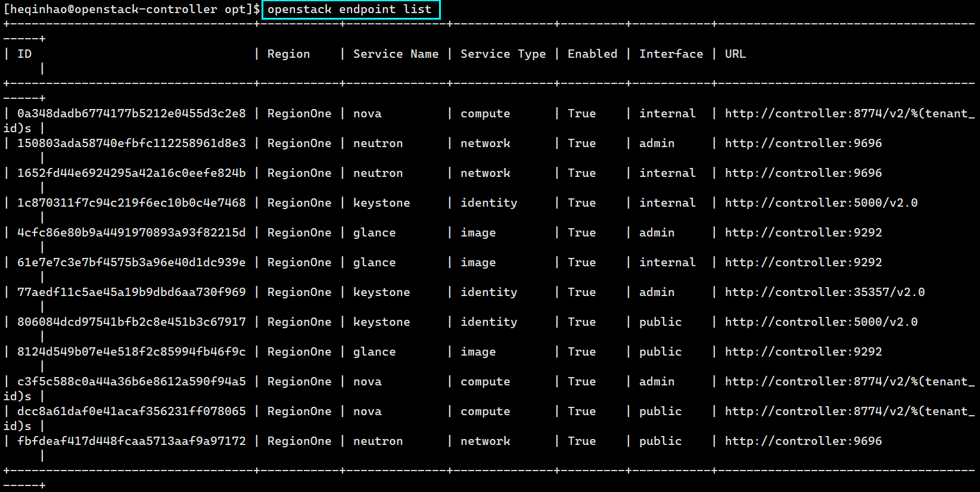Select the ID column header
This screenshot has width=980, height=492.
click(24, 54)
